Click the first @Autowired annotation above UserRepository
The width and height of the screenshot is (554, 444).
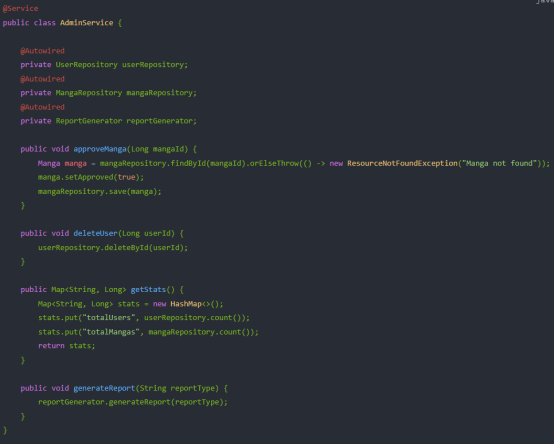click(x=42, y=51)
